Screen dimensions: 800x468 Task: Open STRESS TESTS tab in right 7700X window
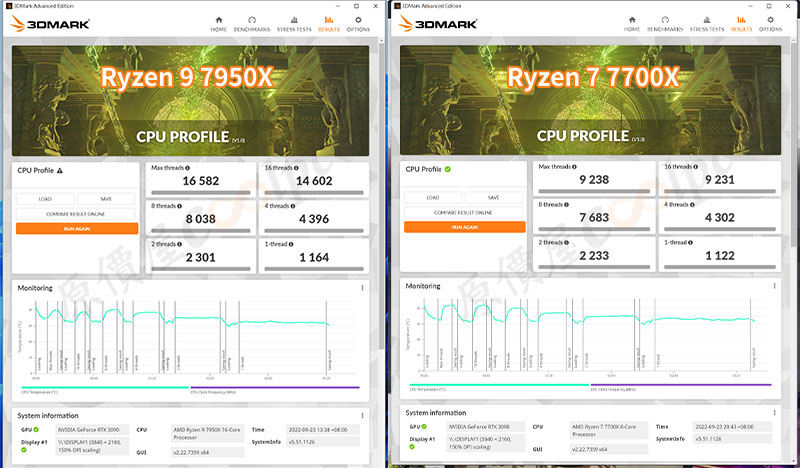click(x=707, y=24)
